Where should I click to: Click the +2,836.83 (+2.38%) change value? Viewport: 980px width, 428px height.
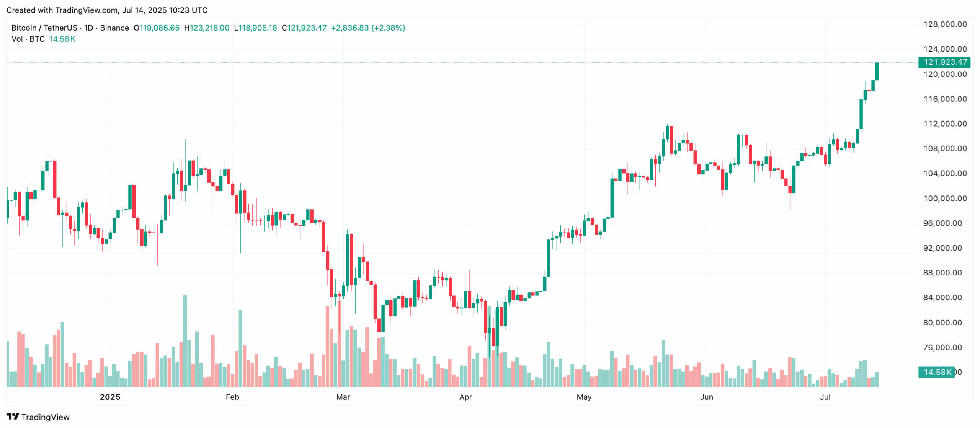367,28
